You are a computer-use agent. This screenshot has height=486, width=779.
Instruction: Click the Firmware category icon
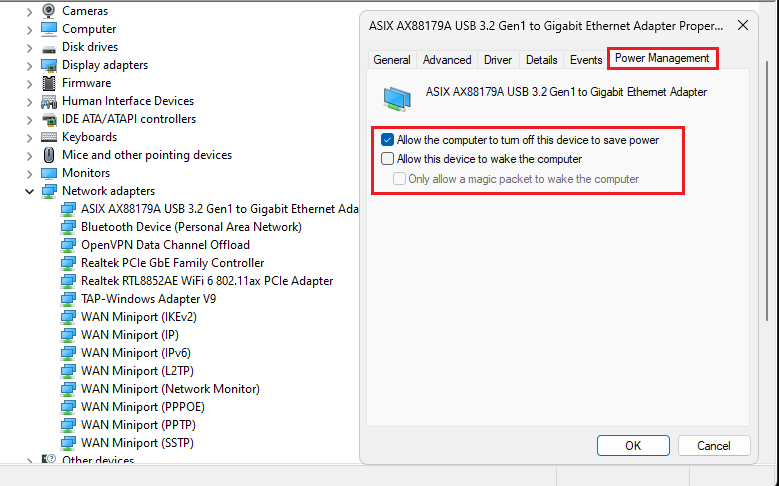coord(49,83)
